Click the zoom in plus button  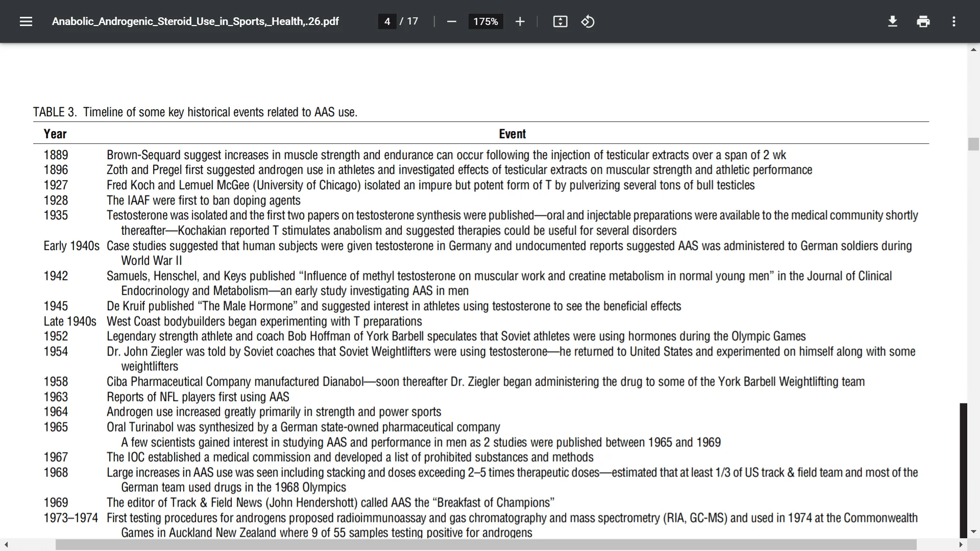point(520,21)
